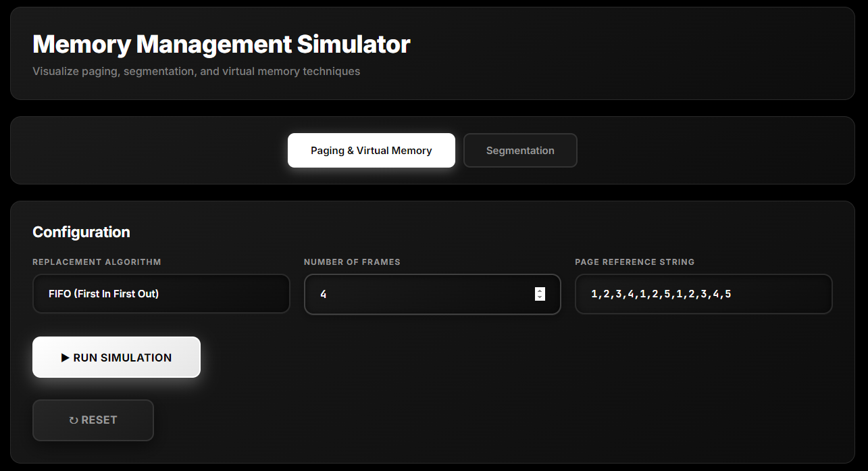Switch to the Segmentation tab

click(x=520, y=151)
